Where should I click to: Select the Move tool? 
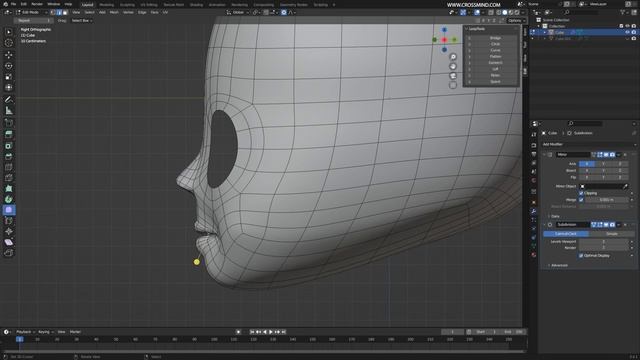tap(9, 55)
